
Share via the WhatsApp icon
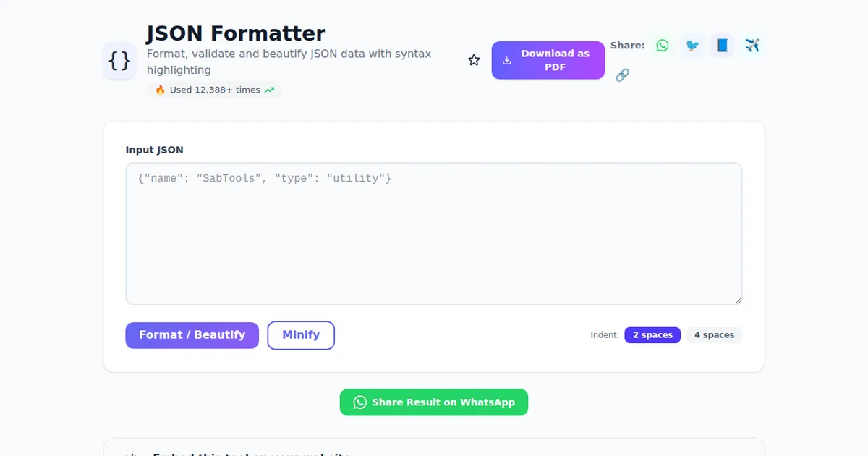tap(662, 45)
